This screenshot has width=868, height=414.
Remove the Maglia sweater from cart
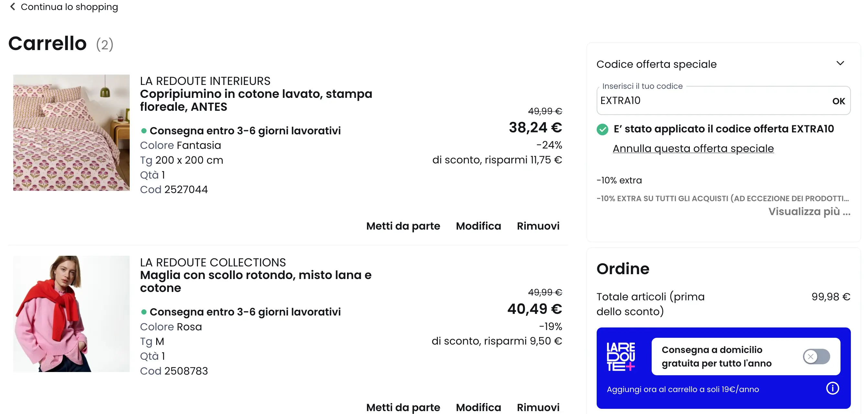coord(538,407)
